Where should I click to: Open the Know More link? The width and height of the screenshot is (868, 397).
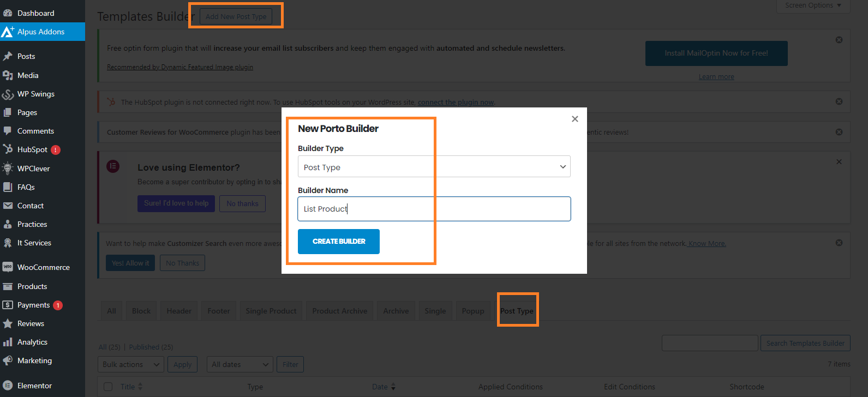tap(707, 244)
